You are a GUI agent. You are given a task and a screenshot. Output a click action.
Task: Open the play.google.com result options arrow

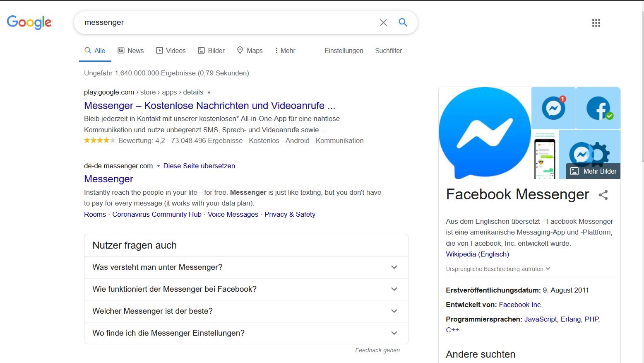pyautogui.click(x=209, y=92)
